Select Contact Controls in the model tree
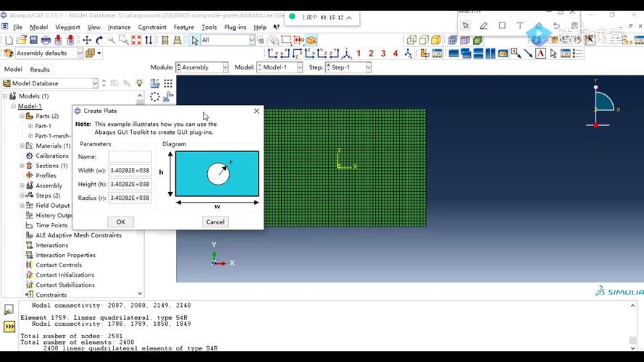This screenshot has width=644, height=362. tap(59, 265)
